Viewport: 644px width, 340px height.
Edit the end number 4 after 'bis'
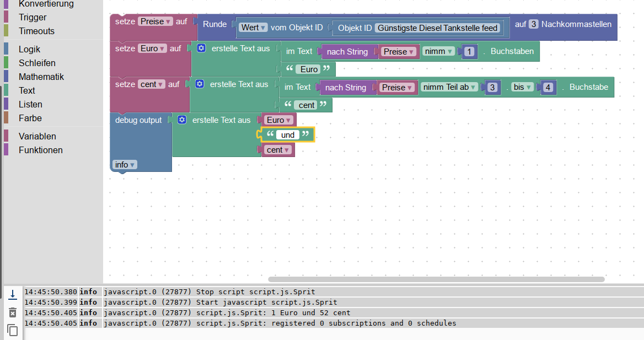[548, 88]
